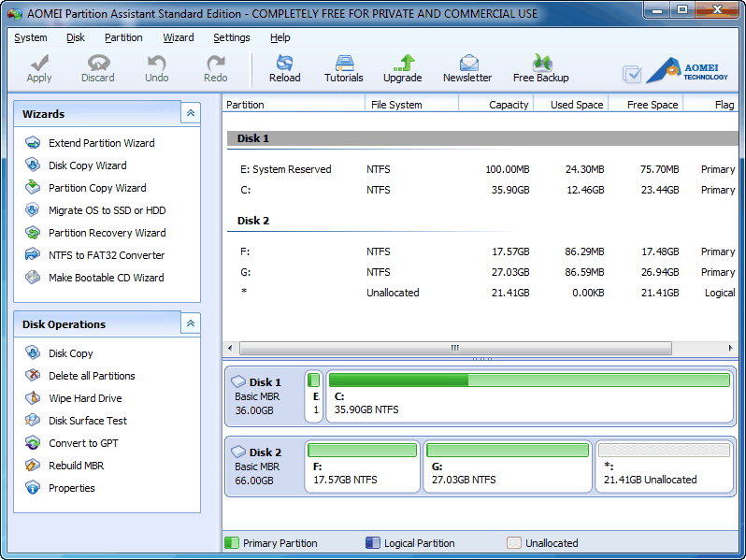This screenshot has width=746, height=560.
Task: Select F: 17.57GB NTFS in disk map
Action: click(362, 467)
